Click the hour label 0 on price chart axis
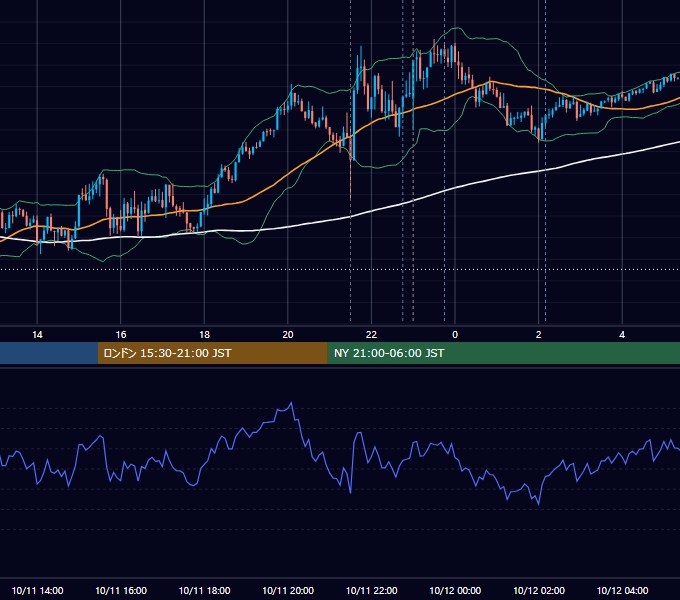Viewport: 680px width, 600px height. pyautogui.click(x=455, y=335)
